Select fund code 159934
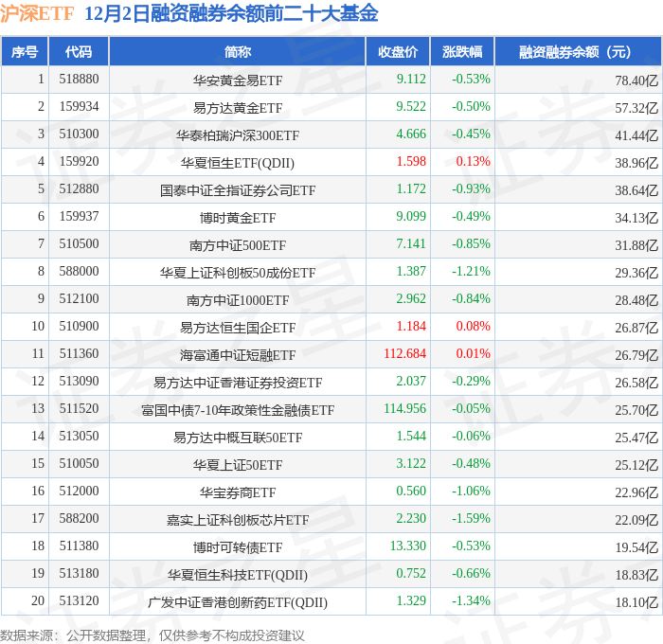 [79, 107]
